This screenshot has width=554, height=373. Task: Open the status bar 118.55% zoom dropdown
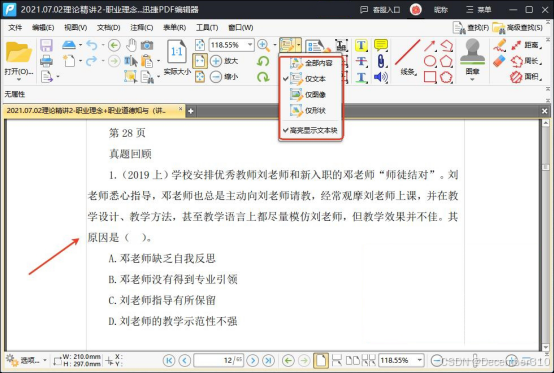pyautogui.click(x=419, y=361)
